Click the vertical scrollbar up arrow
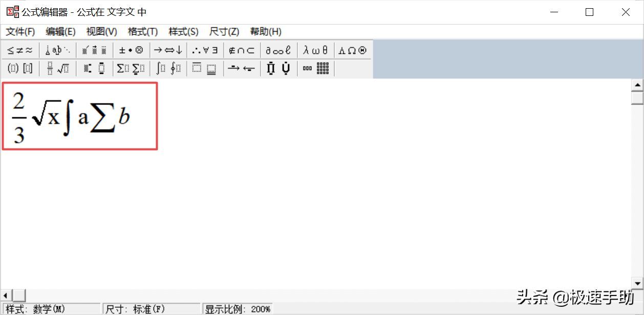Viewport: 644px width, 315px height. pyautogui.click(x=637, y=86)
